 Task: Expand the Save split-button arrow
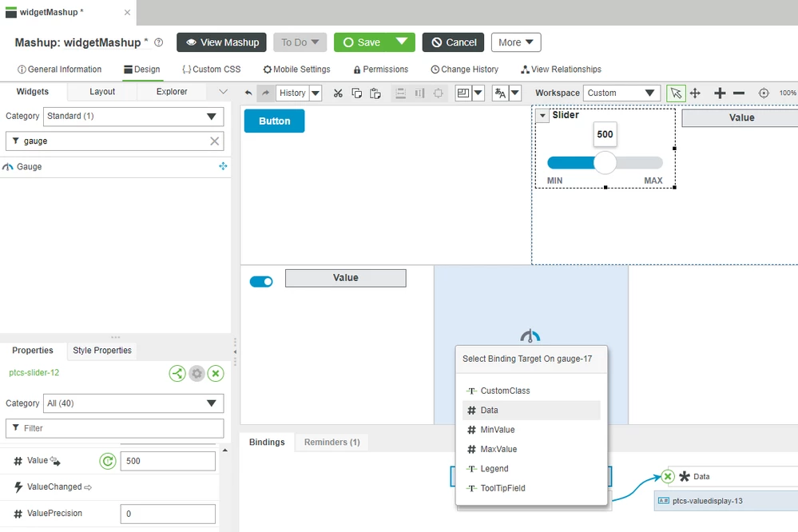coord(402,42)
